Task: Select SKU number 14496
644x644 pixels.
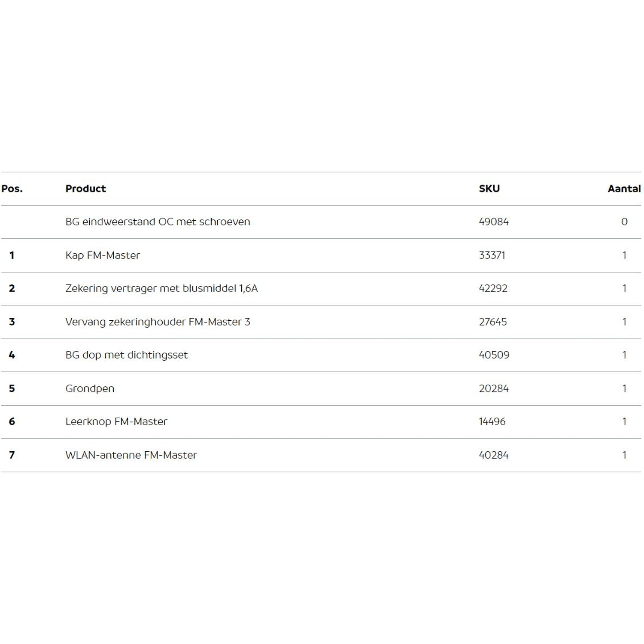Action: (492, 422)
